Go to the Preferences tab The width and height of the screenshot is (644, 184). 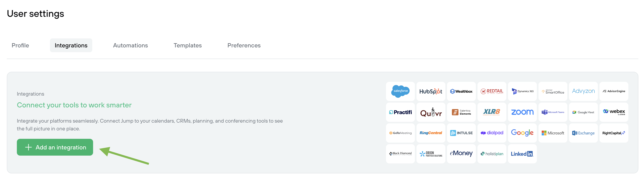point(244,45)
